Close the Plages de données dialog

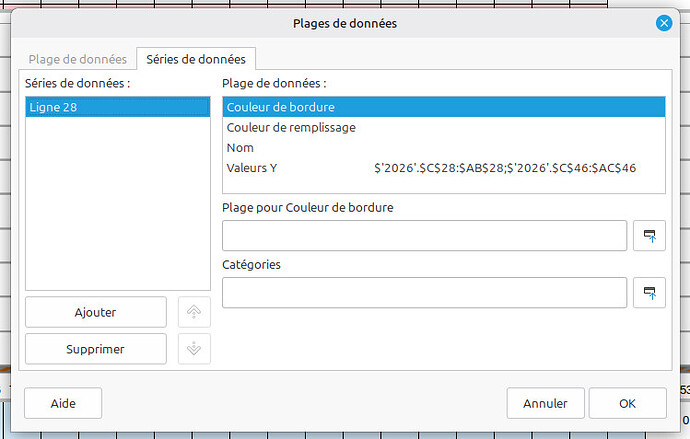pos(663,23)
